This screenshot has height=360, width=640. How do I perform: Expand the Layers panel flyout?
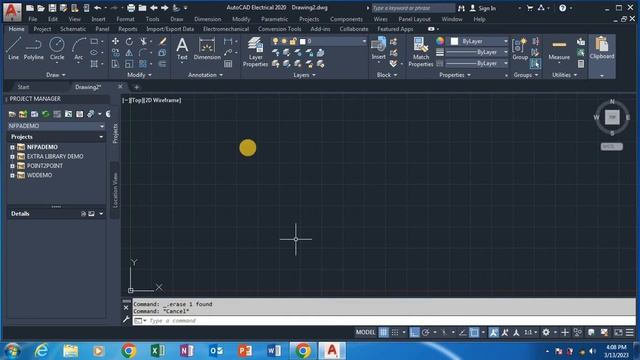point(304,75)
